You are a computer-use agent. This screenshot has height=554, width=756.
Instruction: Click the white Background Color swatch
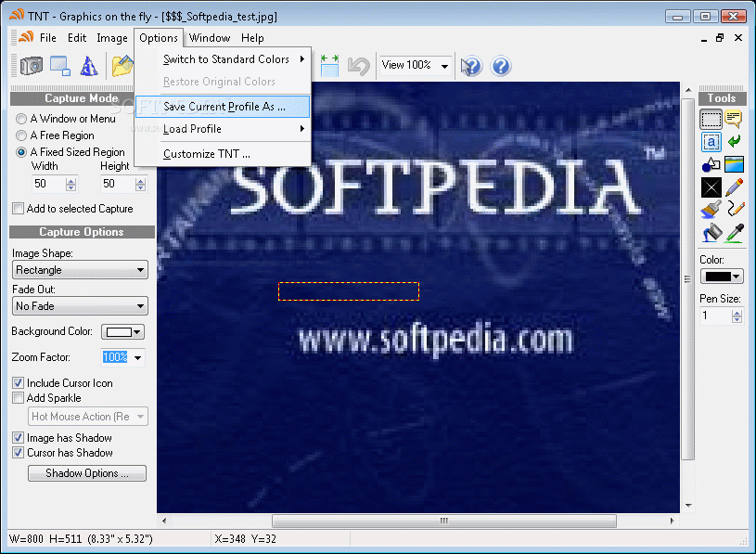119,332
